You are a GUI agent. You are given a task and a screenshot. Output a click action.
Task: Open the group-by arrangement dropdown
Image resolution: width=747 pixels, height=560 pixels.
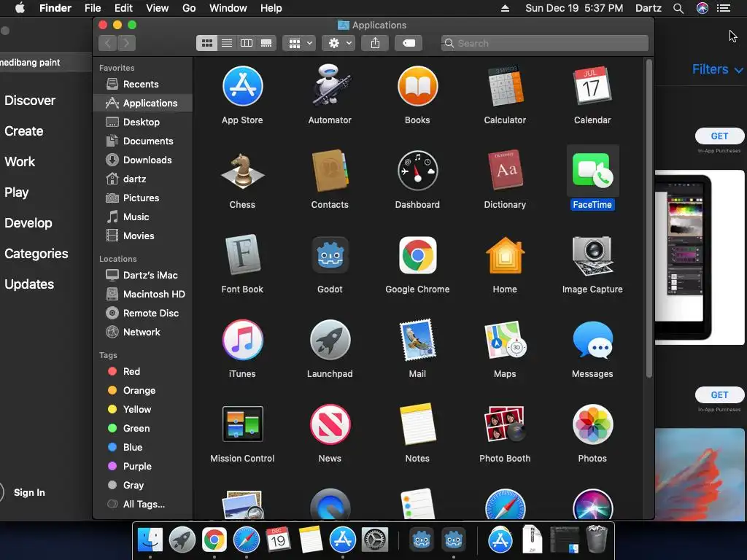pyautogui.click(x=299, y=43)
